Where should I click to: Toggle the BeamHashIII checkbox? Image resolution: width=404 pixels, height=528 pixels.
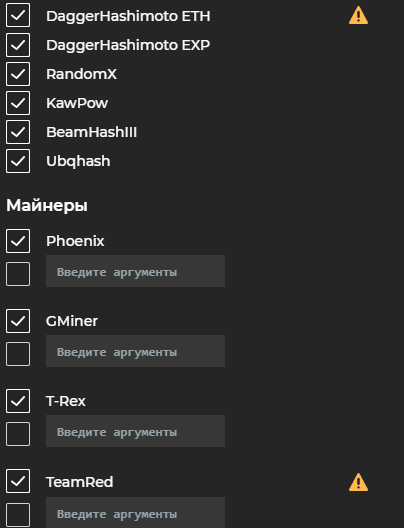[18, 132]
